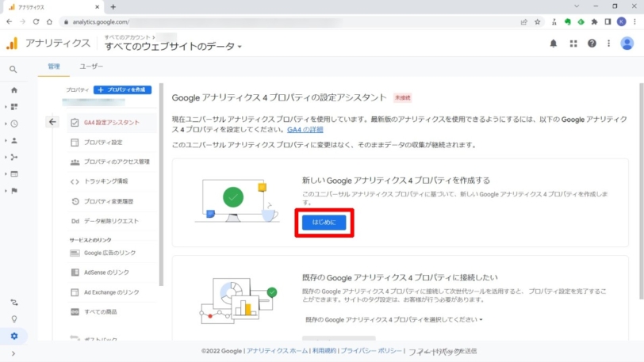644x362 pixels.
Task: Open the Customization dashboards icon
Action: 14,107
